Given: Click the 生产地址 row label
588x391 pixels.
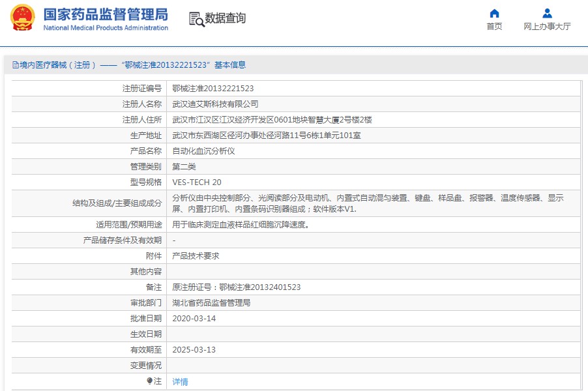Looking at the screenshot, I should (146, 136).
